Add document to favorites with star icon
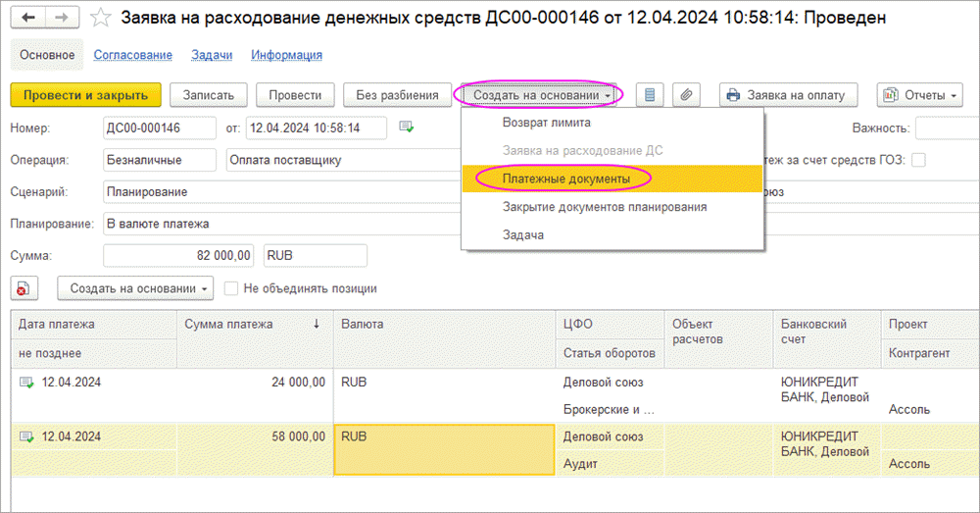Image resolution: width=980 pixels, height=513 pixels. point(99,18)
